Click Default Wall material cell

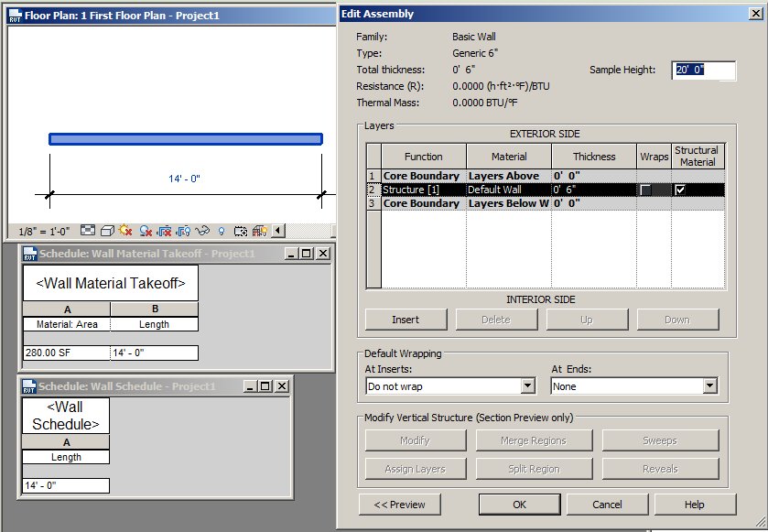509,190
